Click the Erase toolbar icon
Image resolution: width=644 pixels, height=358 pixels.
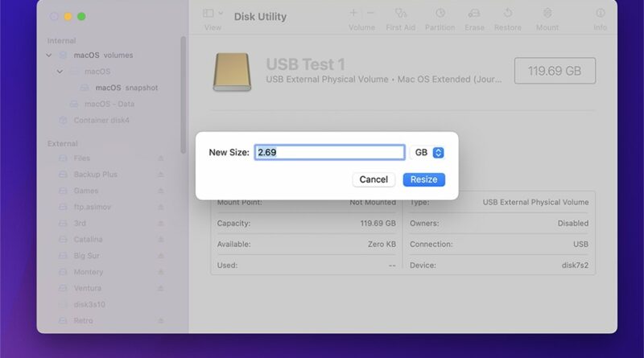pyautogui.click(x=474, y=14)
